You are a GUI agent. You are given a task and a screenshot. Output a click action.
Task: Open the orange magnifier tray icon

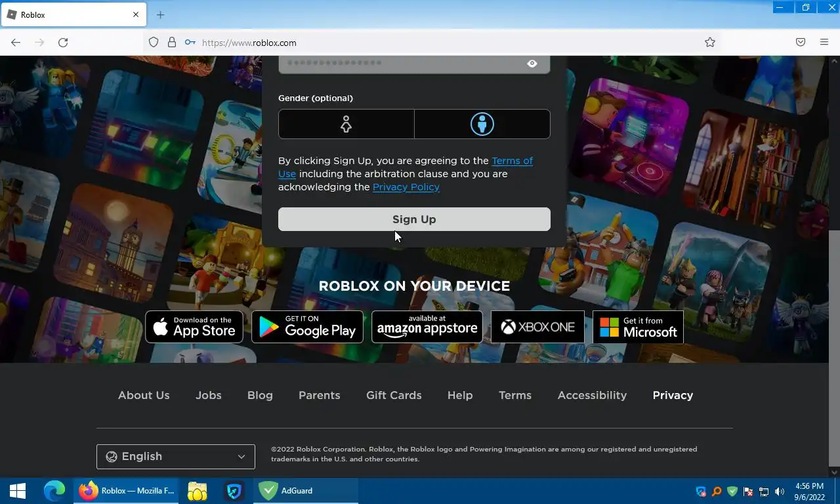coord(717,492)
